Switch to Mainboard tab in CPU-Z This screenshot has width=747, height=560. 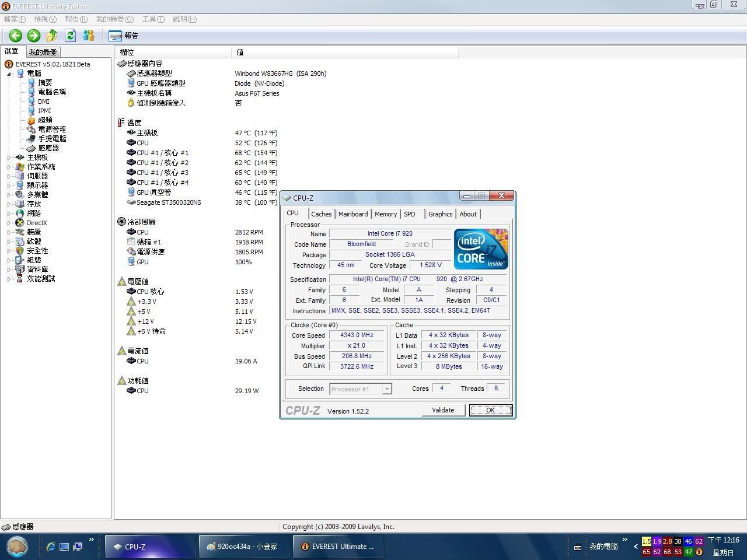[353, 214]
